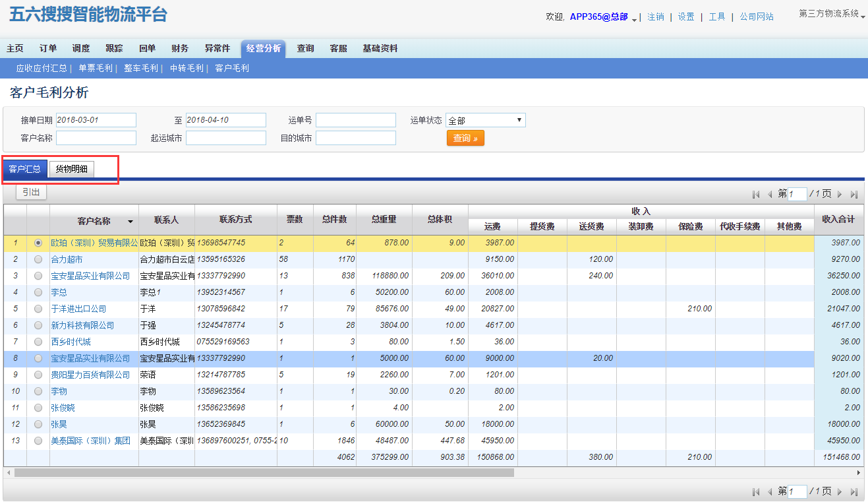Open the 财务 menu
868x504 pixels.
click(x=180, y=48)
